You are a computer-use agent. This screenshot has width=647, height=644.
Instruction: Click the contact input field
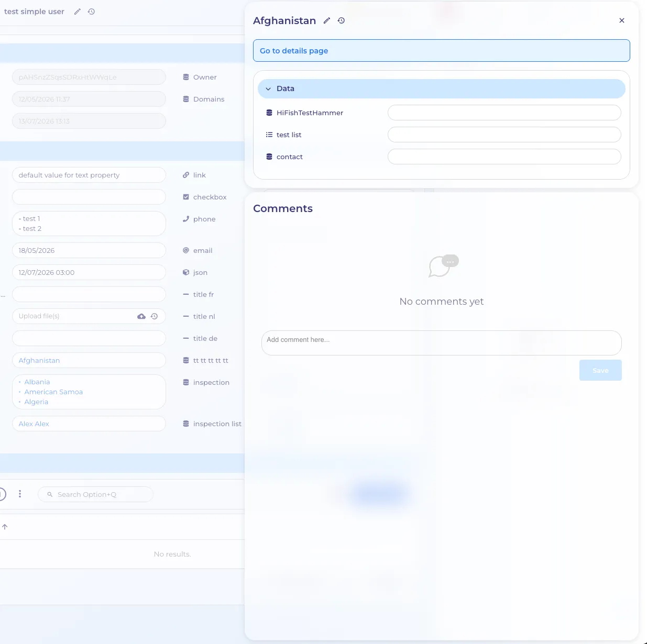point(505,157)
